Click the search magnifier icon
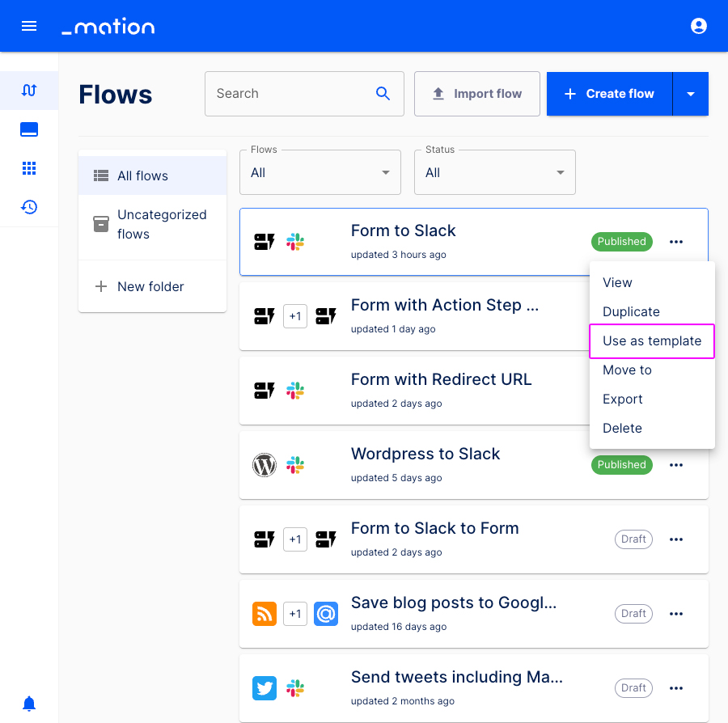This screenshot has height=723, width=728. pyautogui.click(x=383, y=93)
